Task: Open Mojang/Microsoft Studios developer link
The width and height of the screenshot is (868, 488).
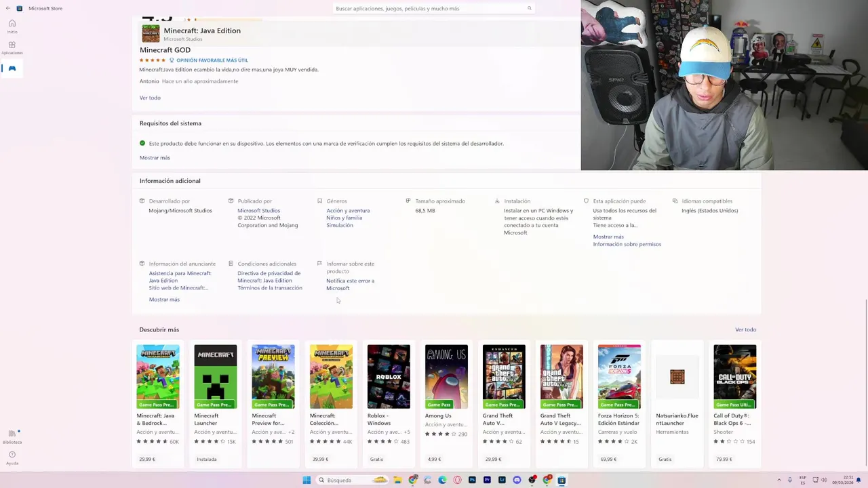Action: 180,210
